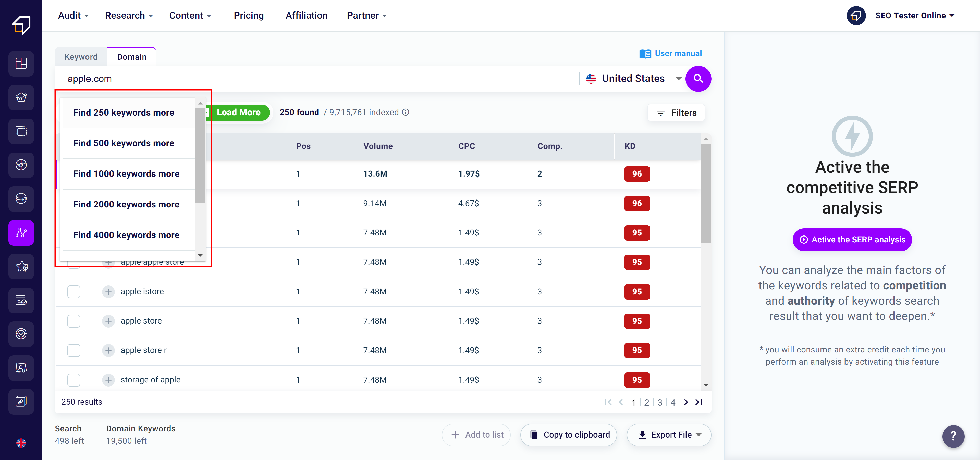Open the user profile card icon in sidebar
Viewport: 980px width, 460px height.
(x=21, y=368)
